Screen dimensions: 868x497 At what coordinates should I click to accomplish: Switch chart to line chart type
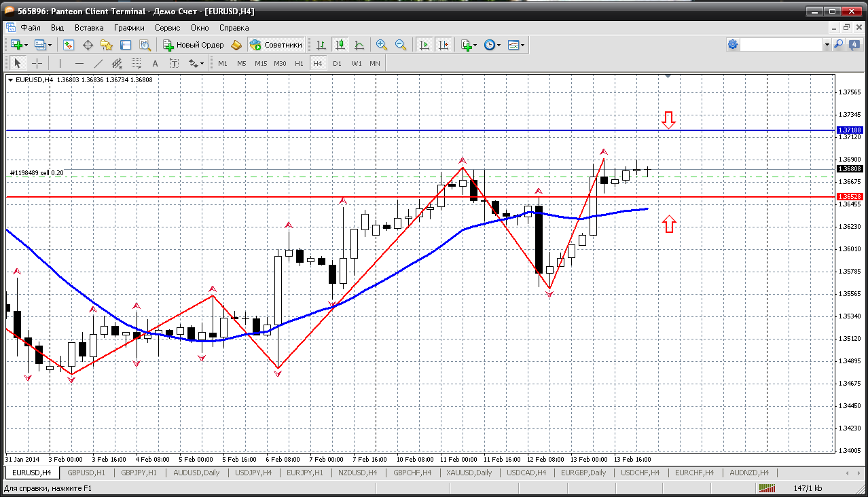(359, 45)
